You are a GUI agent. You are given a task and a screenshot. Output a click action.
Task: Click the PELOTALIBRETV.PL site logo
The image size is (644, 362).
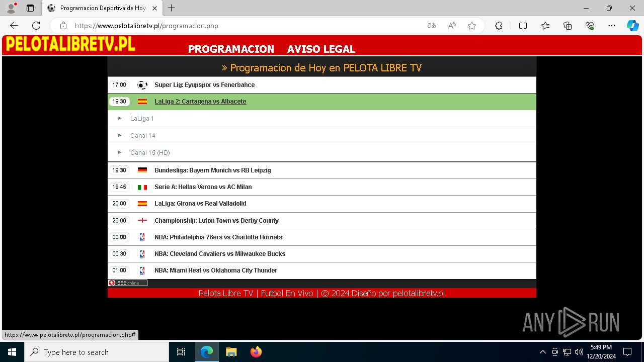point(70,44)
